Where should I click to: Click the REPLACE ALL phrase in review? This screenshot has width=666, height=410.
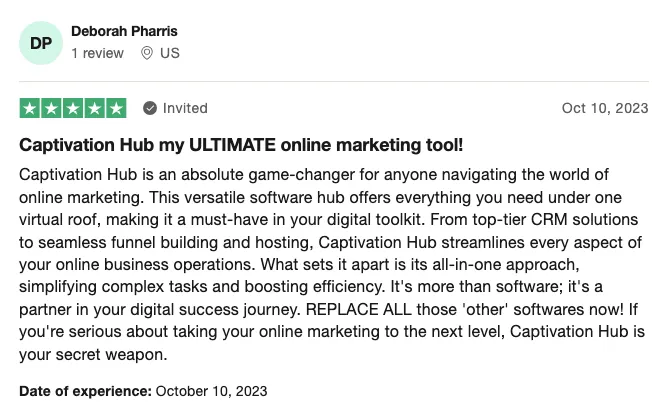(x=358, y=309)
